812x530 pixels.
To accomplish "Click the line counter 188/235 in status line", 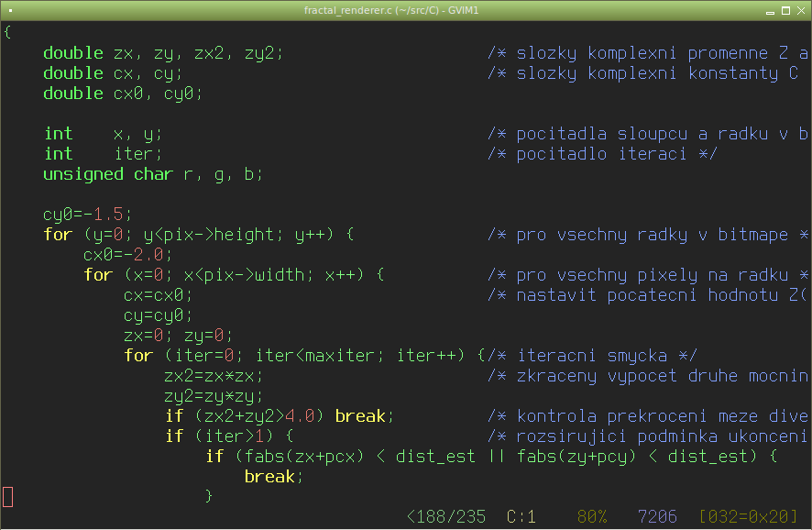I will click(446, 517).
